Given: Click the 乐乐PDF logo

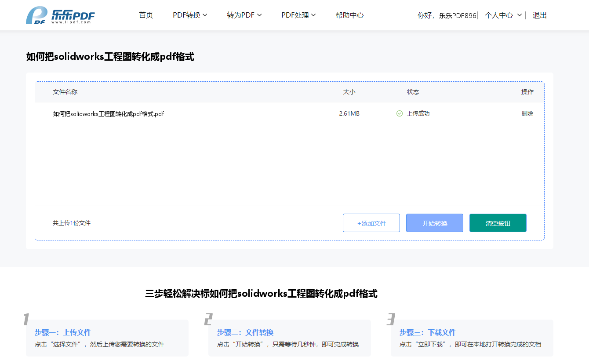Looking at the screenshot, I should click(60, 15).
